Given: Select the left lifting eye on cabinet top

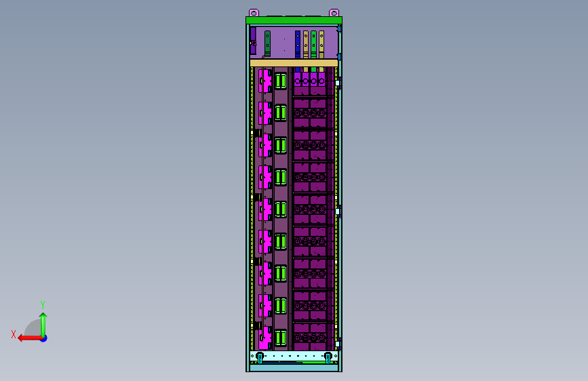Looking at the screenshot, I should 254,13.
